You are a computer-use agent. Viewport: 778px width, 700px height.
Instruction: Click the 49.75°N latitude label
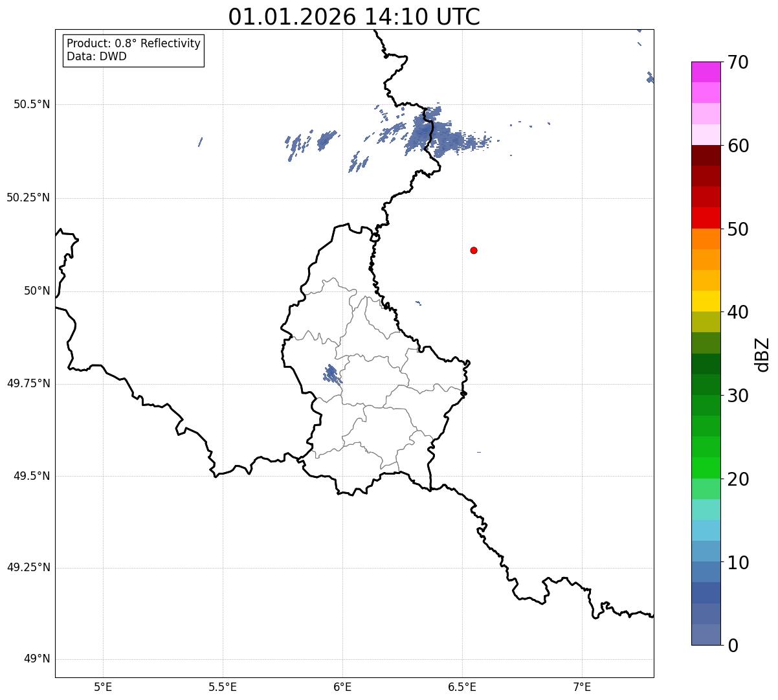(x=28, y=383)
